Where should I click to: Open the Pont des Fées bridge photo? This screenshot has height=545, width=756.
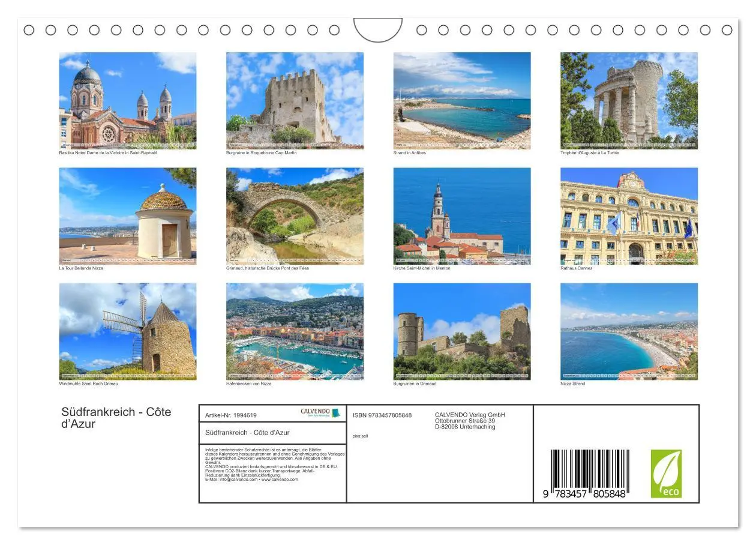coord(295,216)
